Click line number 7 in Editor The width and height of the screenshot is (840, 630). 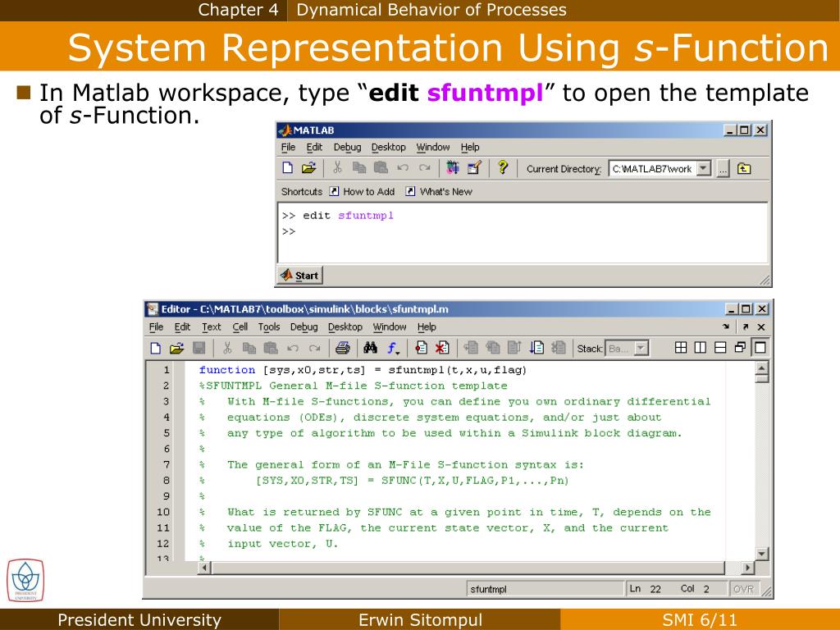pyautogui.click(x=166, y=465)
